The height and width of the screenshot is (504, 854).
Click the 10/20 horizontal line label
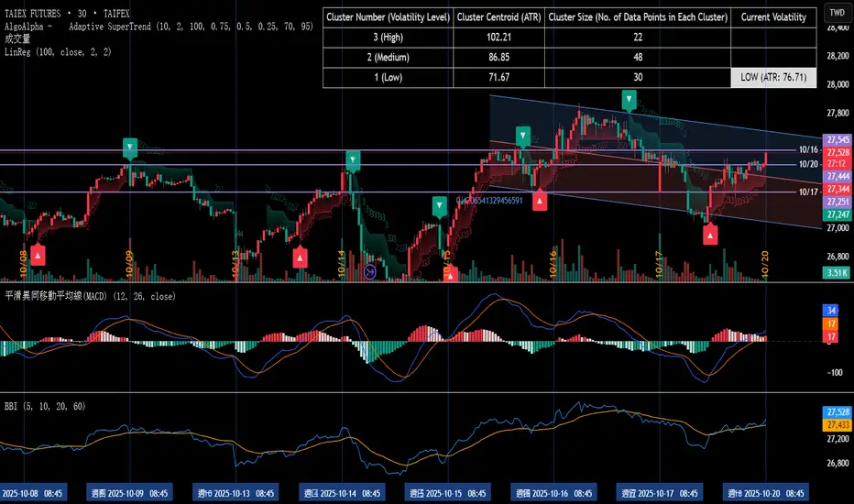point(808,164)
